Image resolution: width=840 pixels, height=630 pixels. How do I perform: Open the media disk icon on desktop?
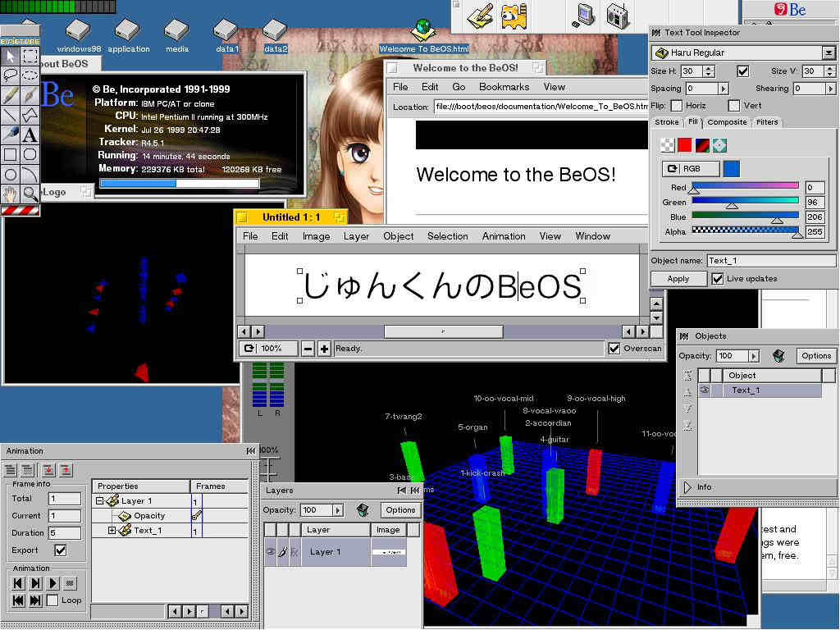pyautogui.click(x=177, y=35)
